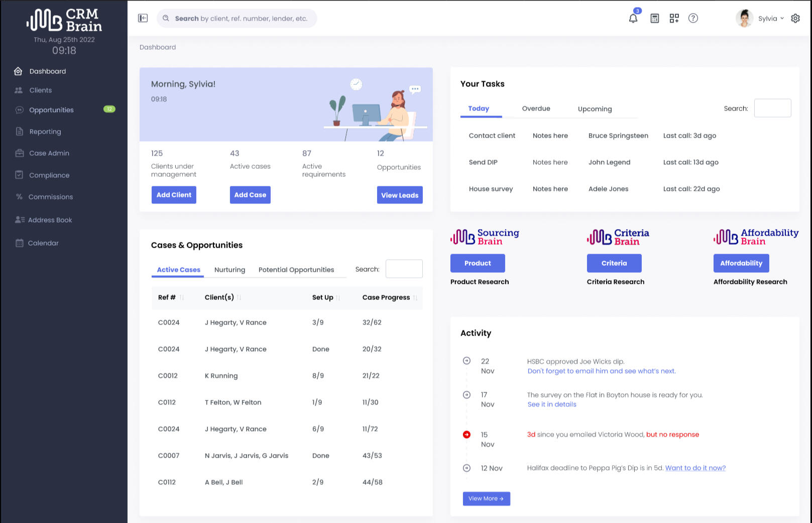Click the red alert marker for 15 Nov
The image size is (812, 523).
467,435
